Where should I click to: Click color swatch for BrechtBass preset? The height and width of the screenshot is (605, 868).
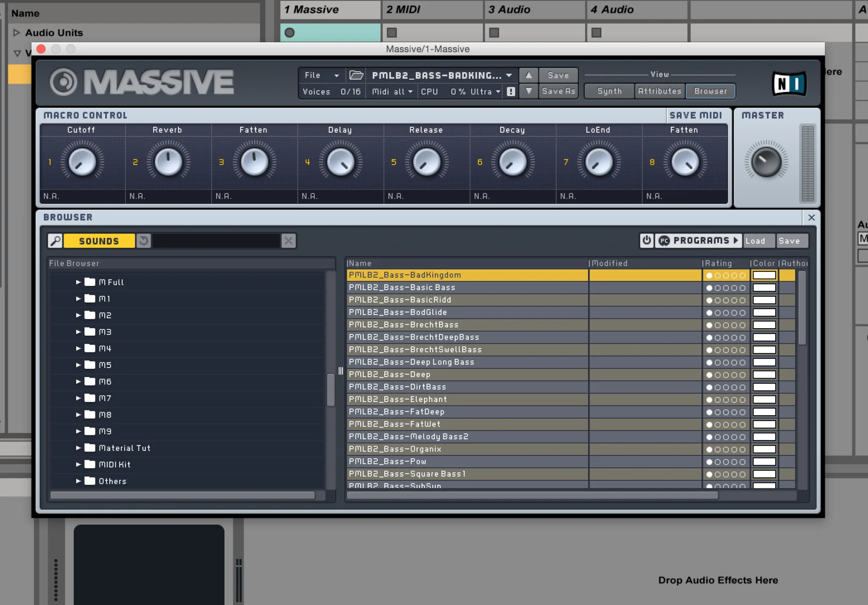[x=764, y=325]
